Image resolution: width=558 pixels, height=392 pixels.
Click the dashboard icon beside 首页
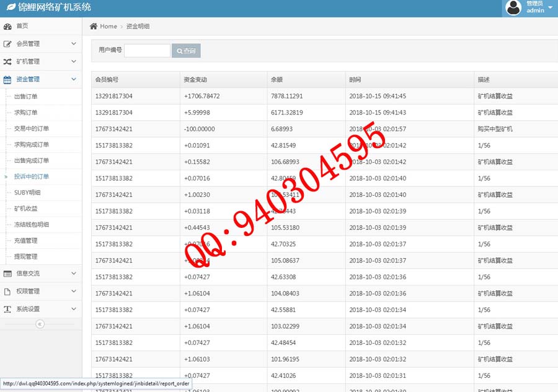click(7, 27)
